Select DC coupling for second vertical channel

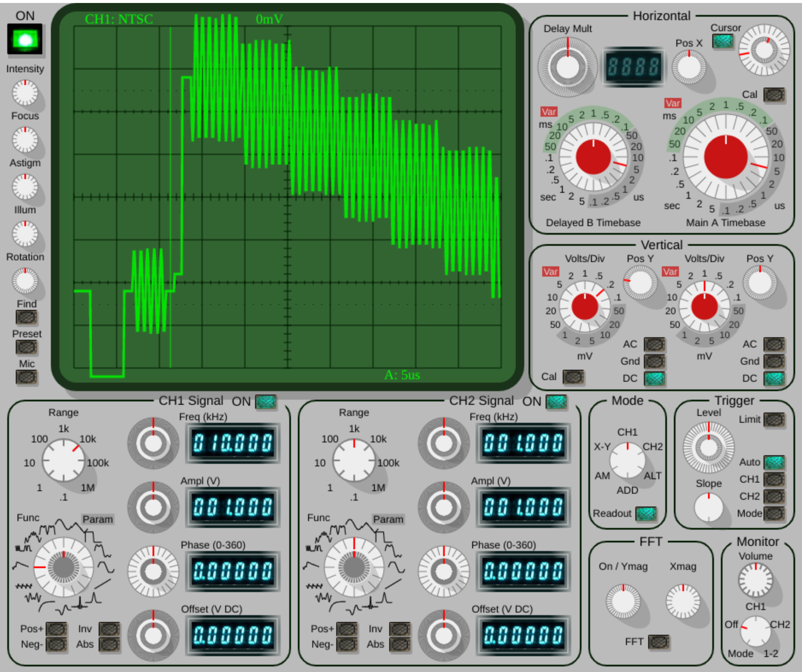774,379
